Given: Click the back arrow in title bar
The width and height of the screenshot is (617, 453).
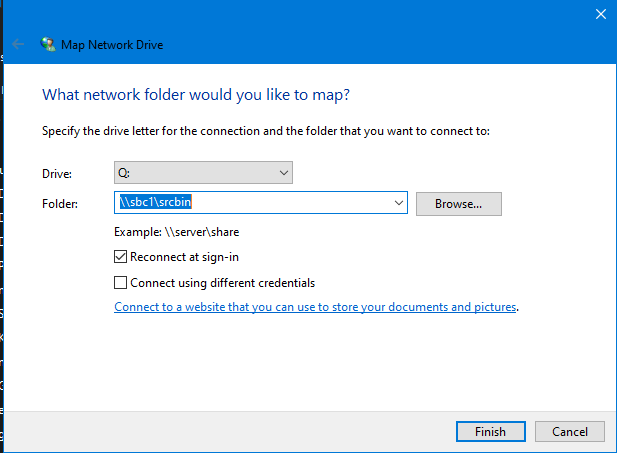Looking at the screenshot, I should tap(18, 44).
